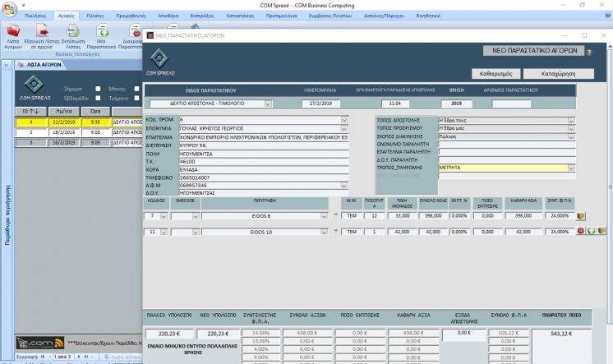The width and height of the screenshot is (613, 364).
Task: Open the Λίστα Αγορών folder icon in ribbon
Action: point(13,30)
